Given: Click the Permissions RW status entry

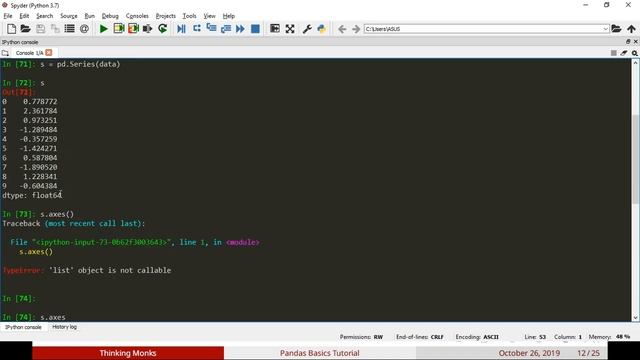Looking at the screenshot, I should click(x=361, y=337).
